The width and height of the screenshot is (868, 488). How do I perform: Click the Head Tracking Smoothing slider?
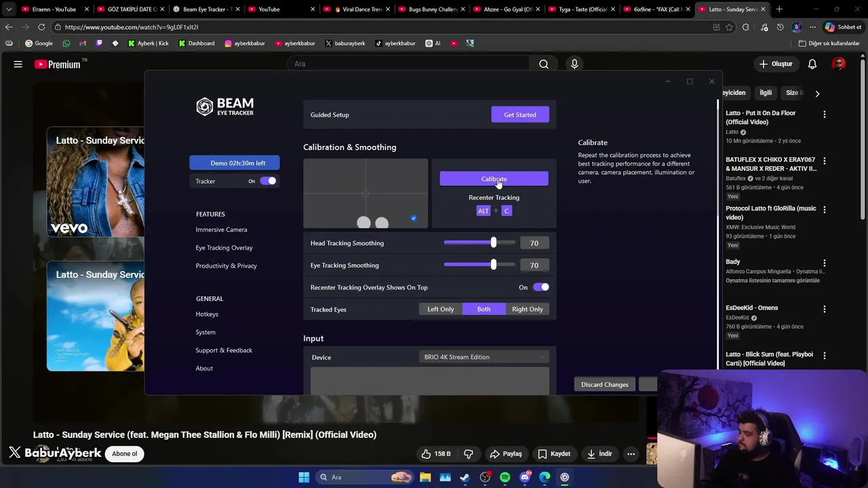[479, 243]
